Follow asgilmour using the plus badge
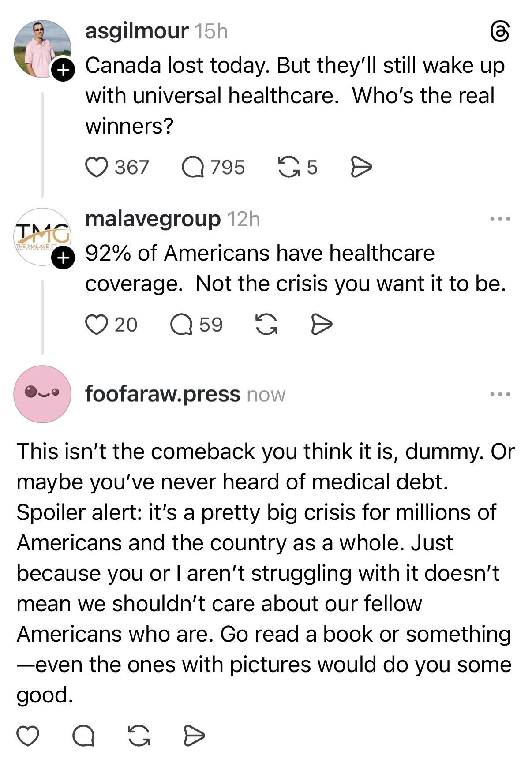532x766 pixels. pos(63,70)
